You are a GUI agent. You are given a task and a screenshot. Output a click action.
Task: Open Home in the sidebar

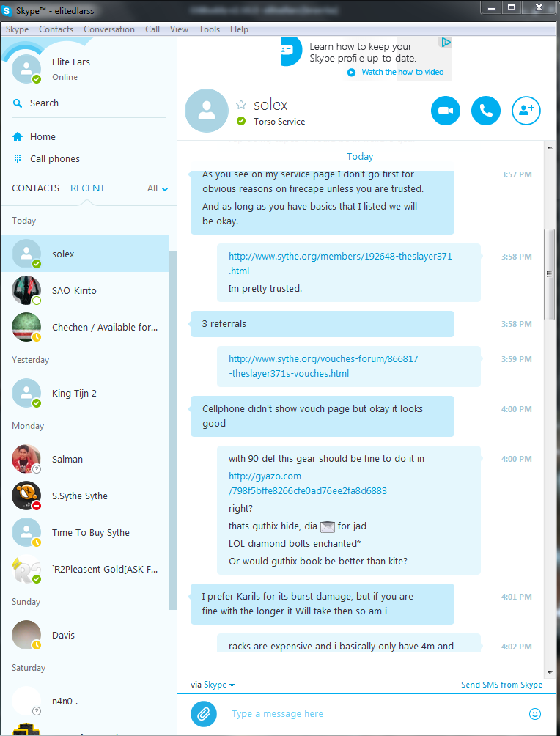pyautogui.click(x=43, y=137)
